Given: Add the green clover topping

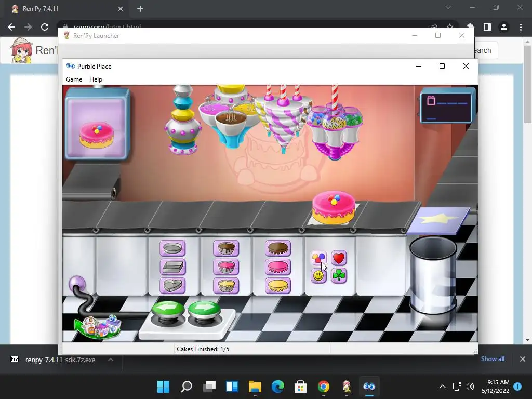Looking at the screenshot, I should [339, 275].
